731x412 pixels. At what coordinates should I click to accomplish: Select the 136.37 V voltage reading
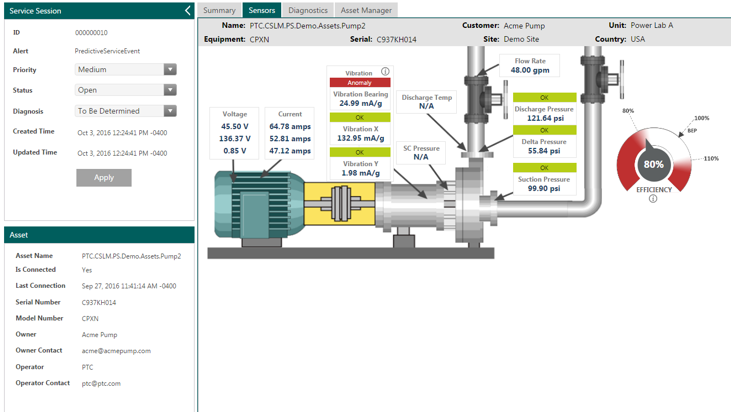click(x=234, y=138)
